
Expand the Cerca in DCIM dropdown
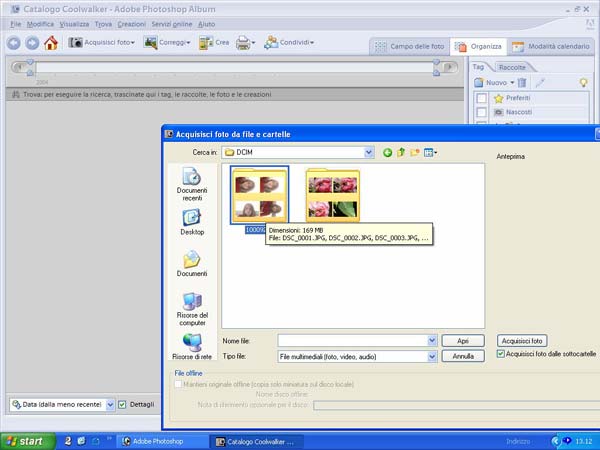[368, 152]
